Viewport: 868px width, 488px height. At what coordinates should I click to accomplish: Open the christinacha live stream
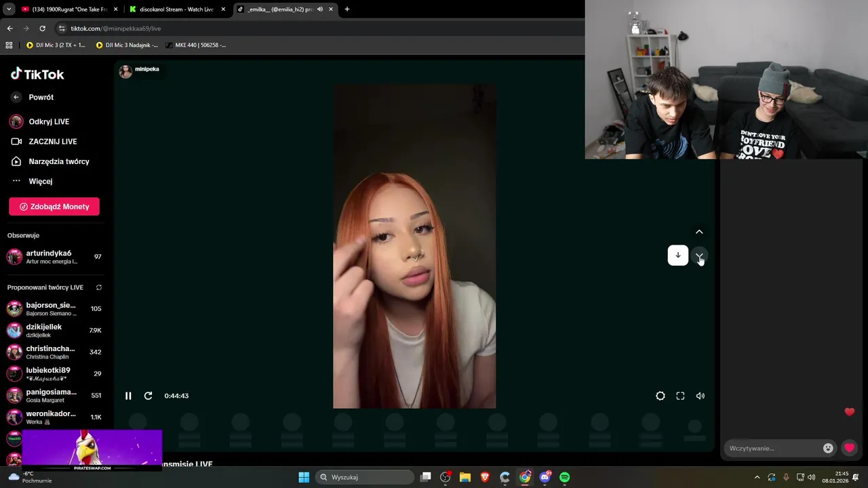tap(54, 352)
